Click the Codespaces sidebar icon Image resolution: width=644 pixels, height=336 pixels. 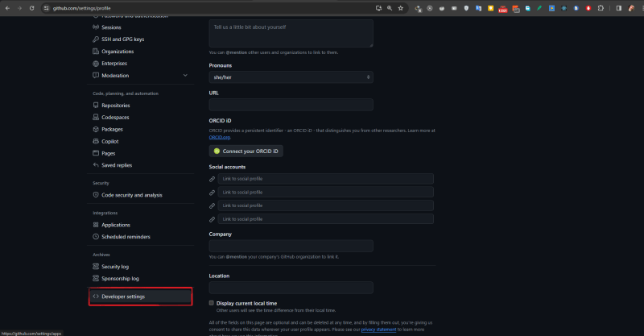(x=96, y=117)
